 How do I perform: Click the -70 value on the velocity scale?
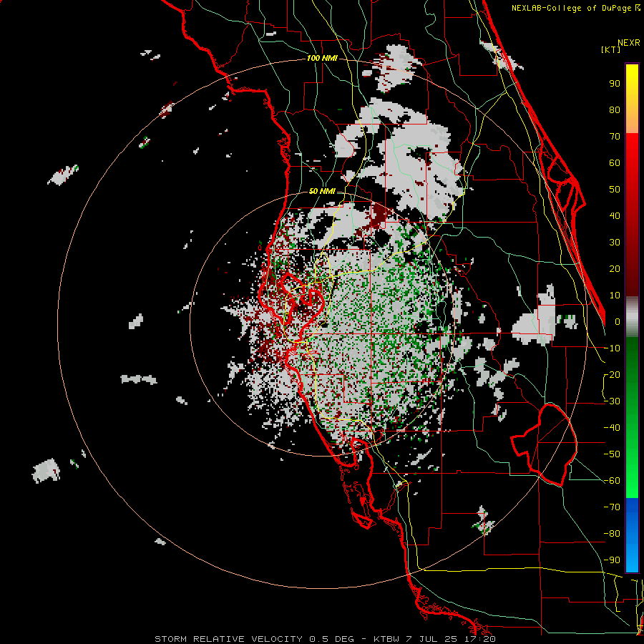612,507
